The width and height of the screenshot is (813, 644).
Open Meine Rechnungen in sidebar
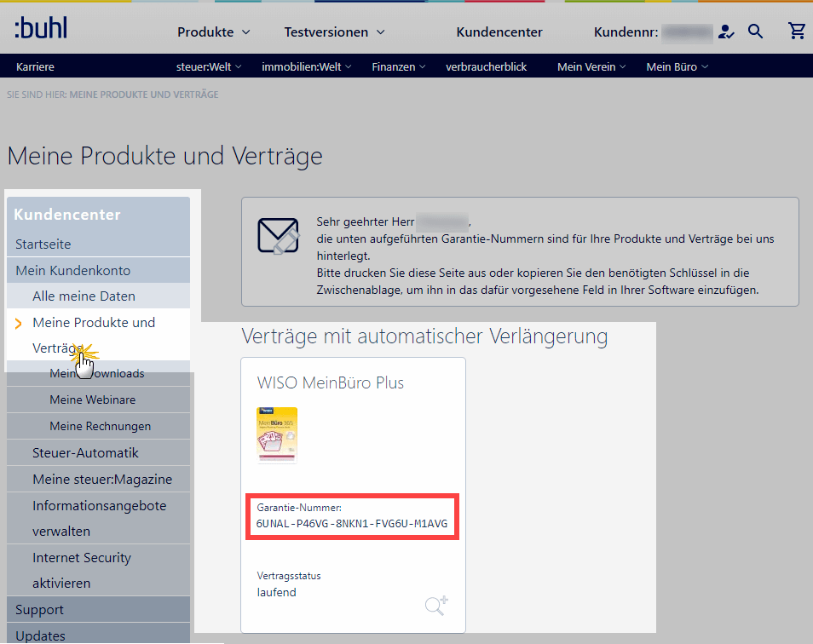pos(99,427)
